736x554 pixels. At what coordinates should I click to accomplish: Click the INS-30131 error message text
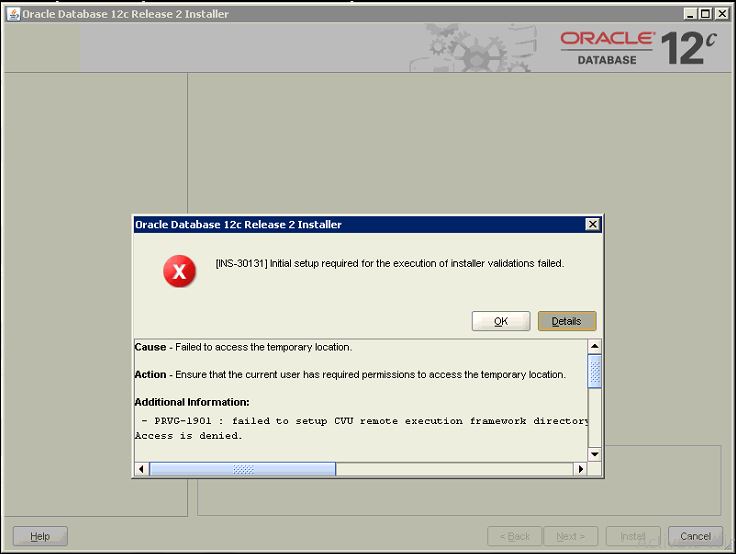(390, 263)
